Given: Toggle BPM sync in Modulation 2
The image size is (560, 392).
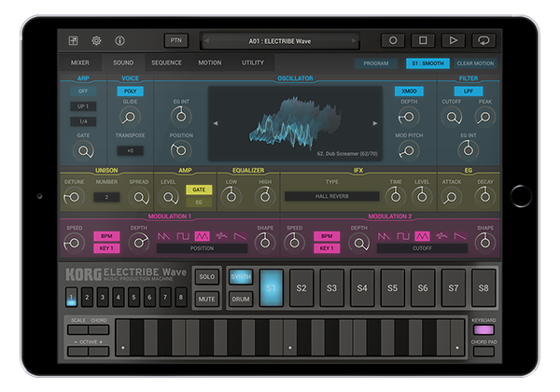Looking at the screenshot, I should 327,236.
